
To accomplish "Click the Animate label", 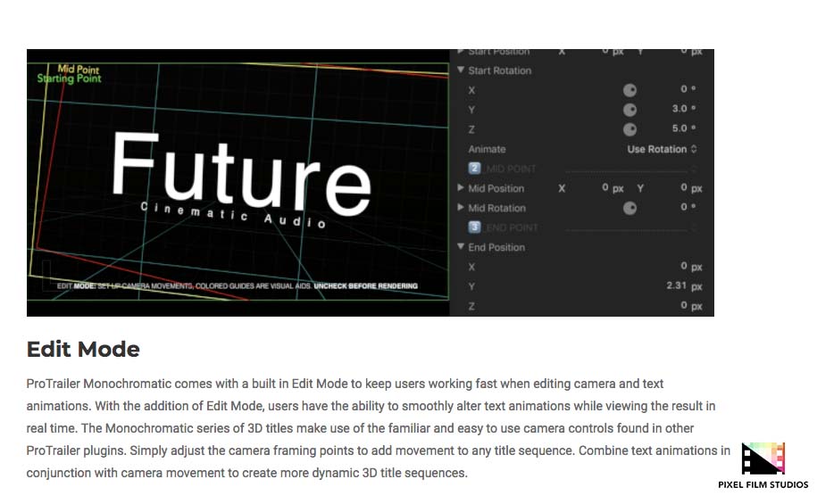I will [487, 149].
